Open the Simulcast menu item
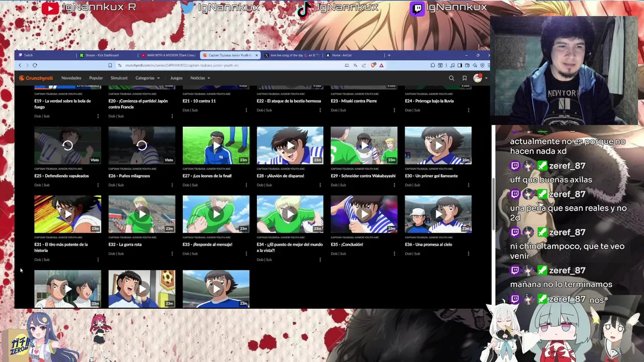Screen dimensions: 644x362 pyautogui.click(x=119, y=78)
